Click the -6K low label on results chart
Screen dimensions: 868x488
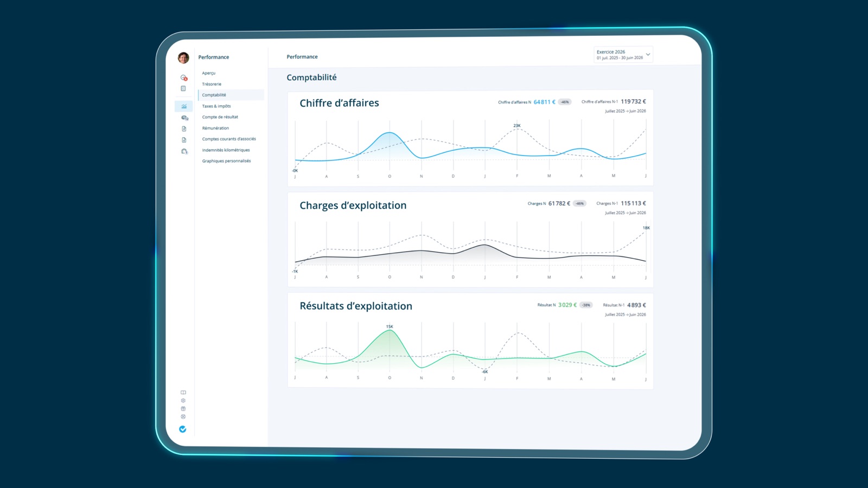point(485,372)
